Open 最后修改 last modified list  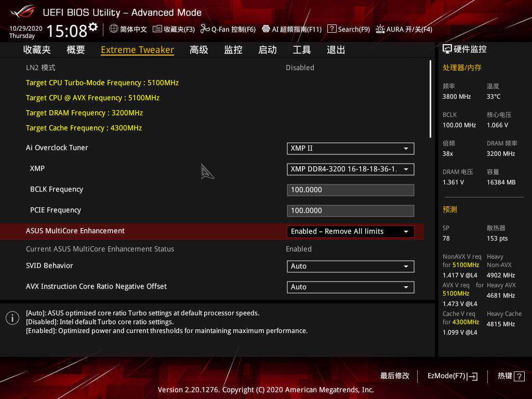[394, 376]
